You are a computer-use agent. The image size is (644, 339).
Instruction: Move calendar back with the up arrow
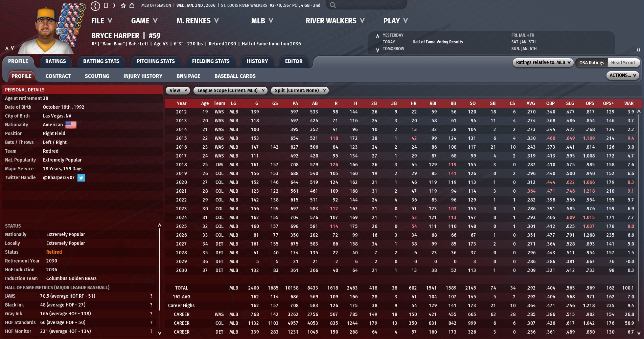click(x=377, y=36)
